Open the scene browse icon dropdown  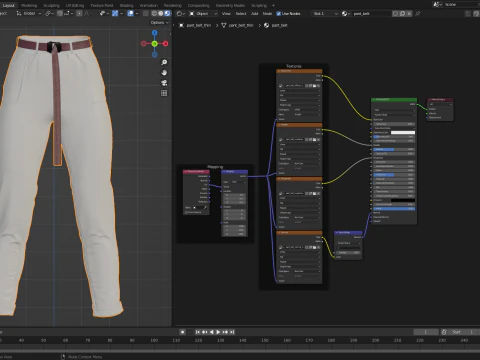point(438,4)
